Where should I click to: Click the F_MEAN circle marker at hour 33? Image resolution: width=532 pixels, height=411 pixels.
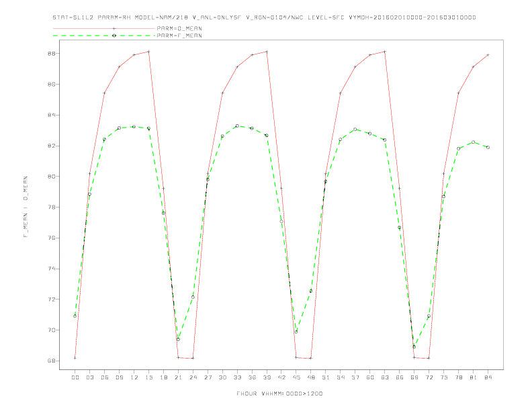pyautogui.click(x=237, y=126)
